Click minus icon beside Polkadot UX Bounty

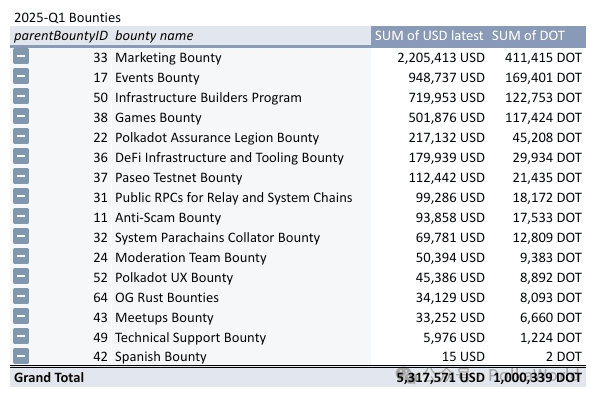click(21, 276)
